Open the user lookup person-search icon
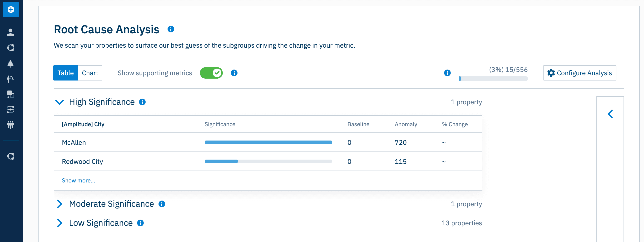This screenshot has width=644, height=242. pos(10,79)
